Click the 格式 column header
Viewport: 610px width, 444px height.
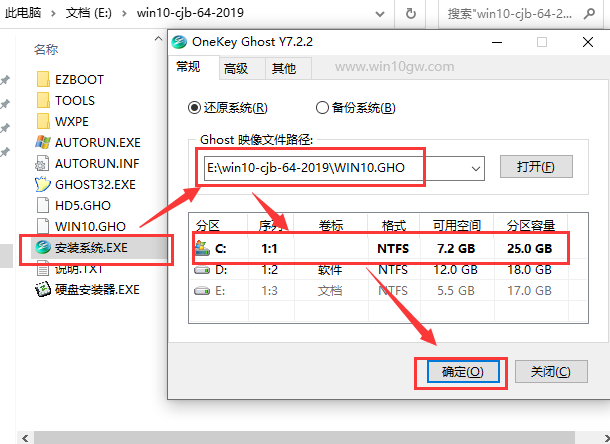click(394, 226)
